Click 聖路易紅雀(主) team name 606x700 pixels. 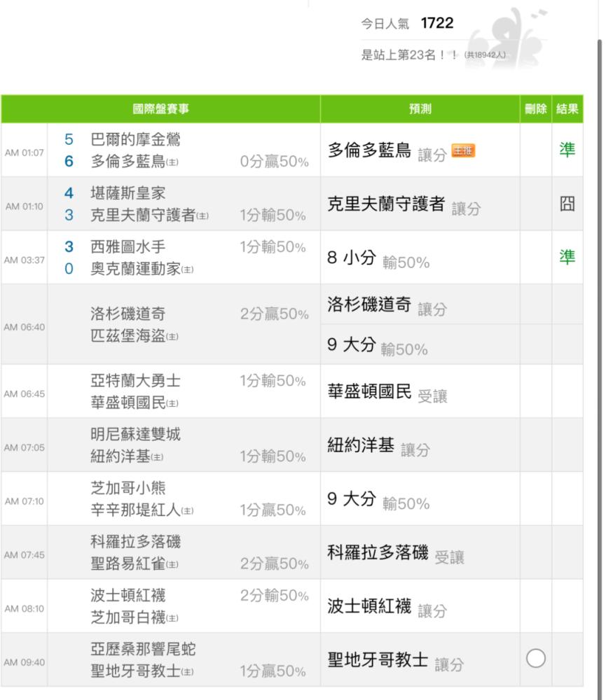pyautogui.click(x=135, y=563)
